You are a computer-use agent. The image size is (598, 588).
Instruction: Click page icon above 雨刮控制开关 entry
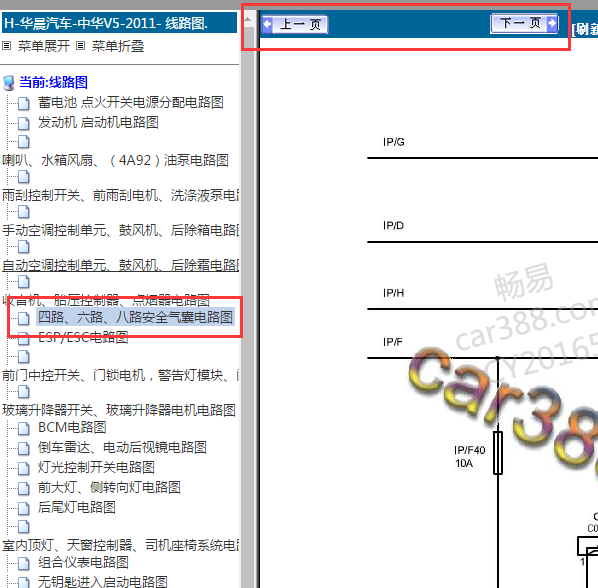[x=24, y=177]
